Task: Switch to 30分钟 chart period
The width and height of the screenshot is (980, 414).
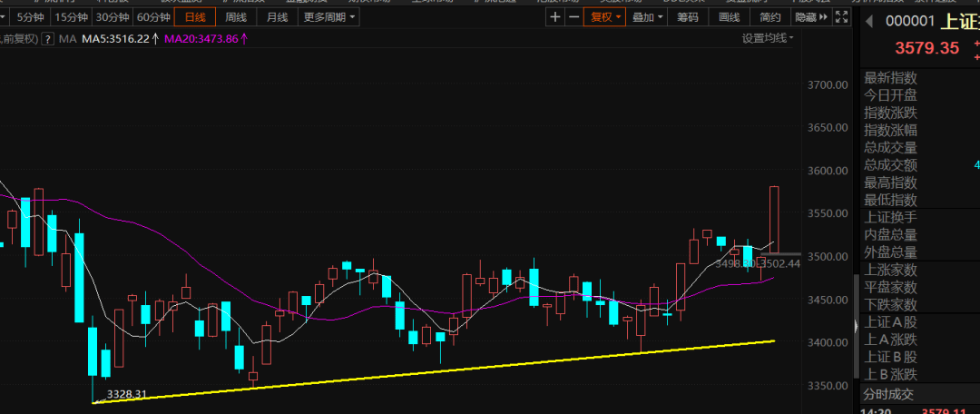Action: (x=112, y=17)
